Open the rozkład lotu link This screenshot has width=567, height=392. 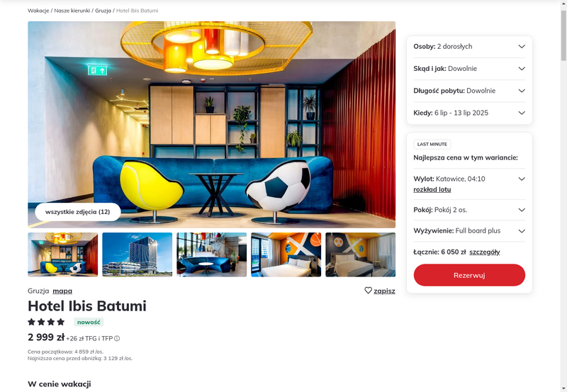432,189
